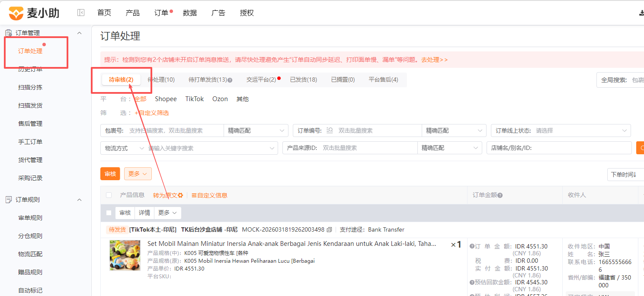Tick the checkbox on the order row
The width and height of the screenshot is (644, 296).
coord(109,213)
